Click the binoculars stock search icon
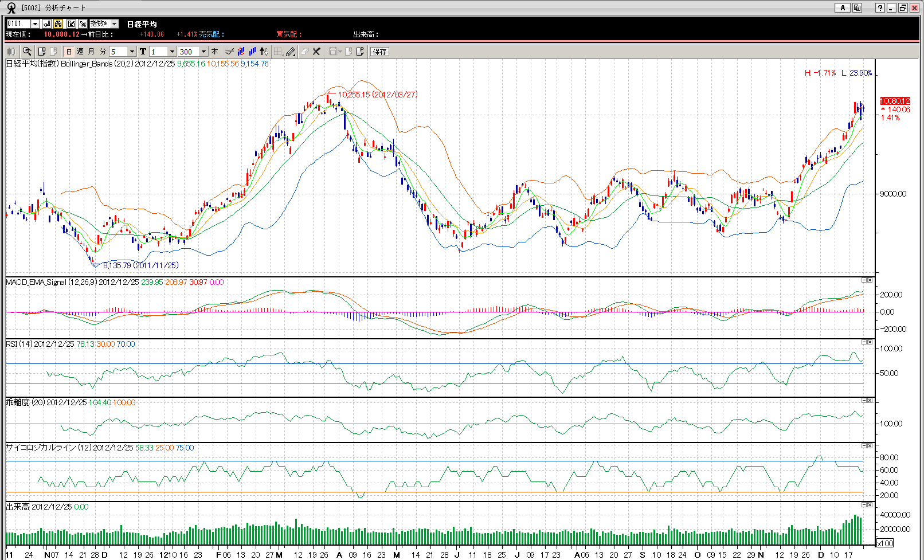 58,24
